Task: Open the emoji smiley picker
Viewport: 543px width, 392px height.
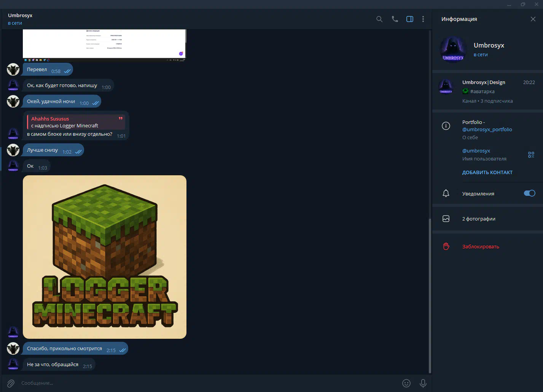Action: coord(406,383)
